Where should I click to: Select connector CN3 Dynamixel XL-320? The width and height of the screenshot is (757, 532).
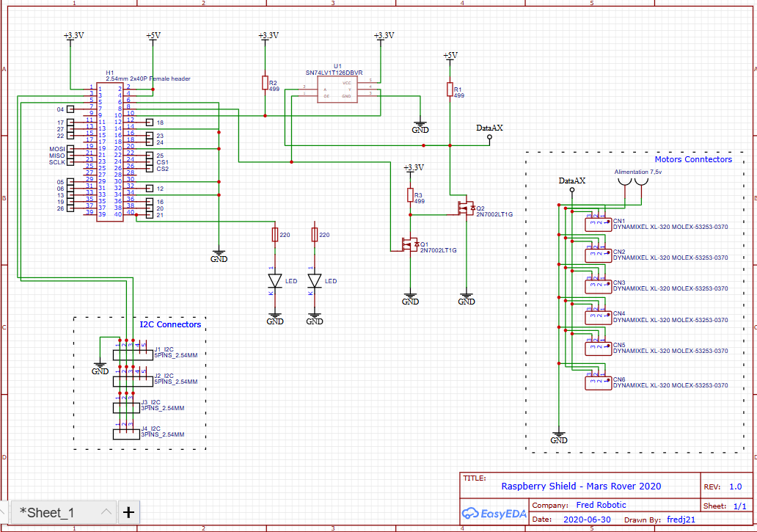pos(598,286)
